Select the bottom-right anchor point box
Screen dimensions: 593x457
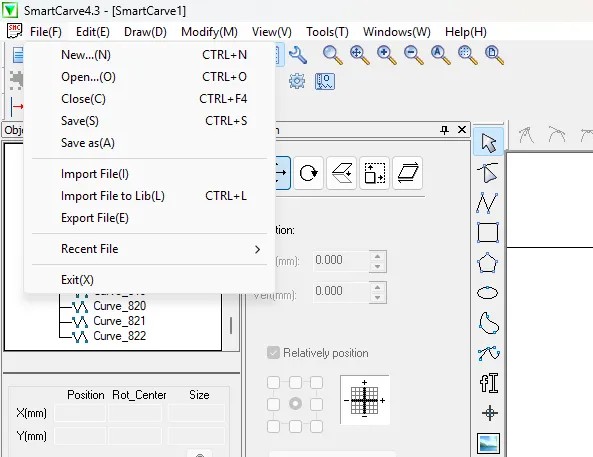[x=317, y=426]
